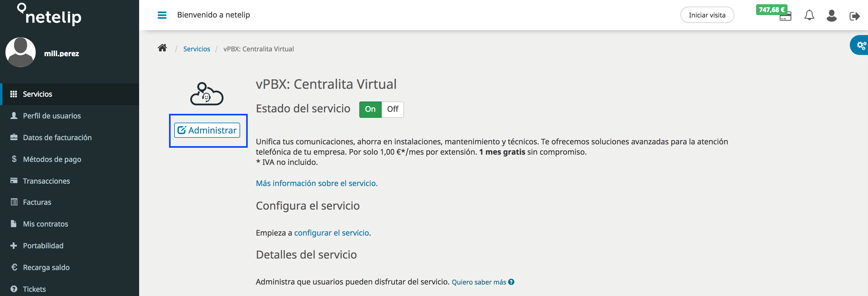868x296 pixels.
Task: Click the Mis contratos document icon
Action: (x=14, y=224)
